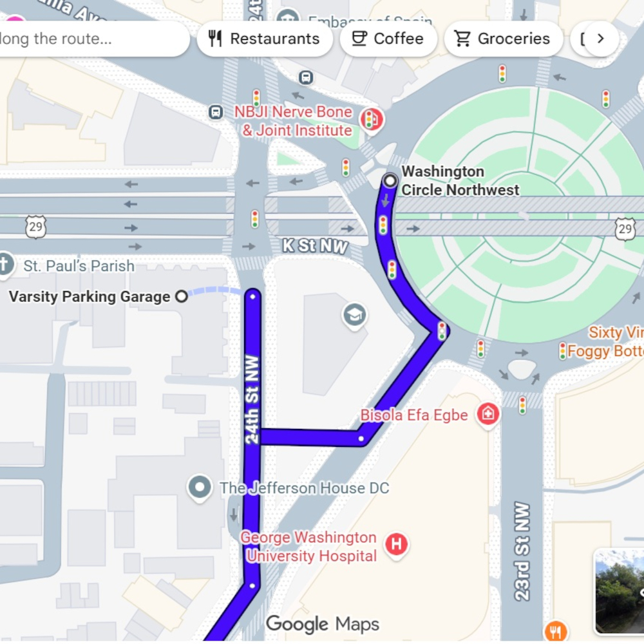Select the Bisola Efa Egbe medical pin
This screenshot has width=644, height=644.
[488, 413]
